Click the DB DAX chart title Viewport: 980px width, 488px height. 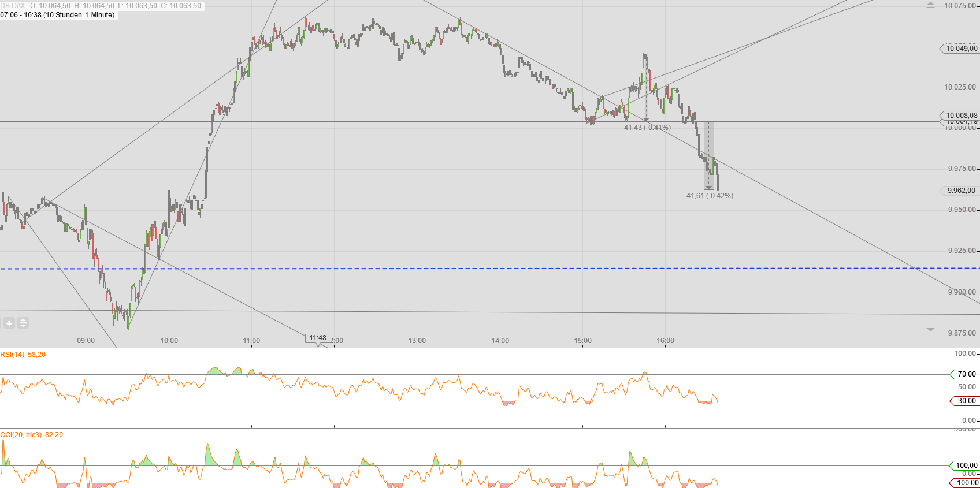(13, 6)
